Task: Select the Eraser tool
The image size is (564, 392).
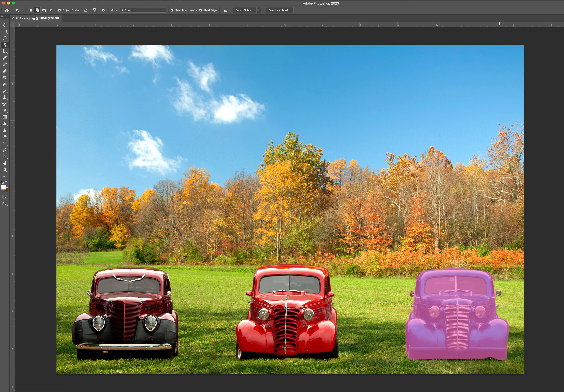Action: click(5, 111)
